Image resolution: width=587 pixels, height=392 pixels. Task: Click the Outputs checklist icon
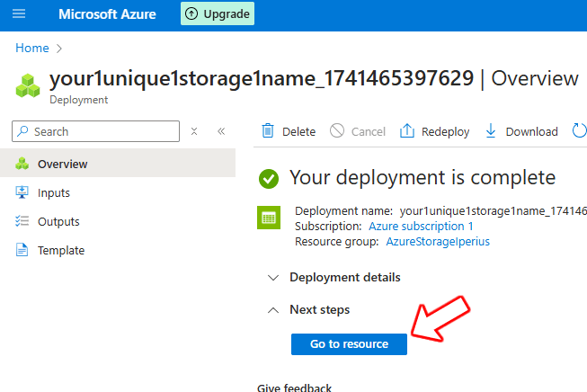(x=22, y=221)
